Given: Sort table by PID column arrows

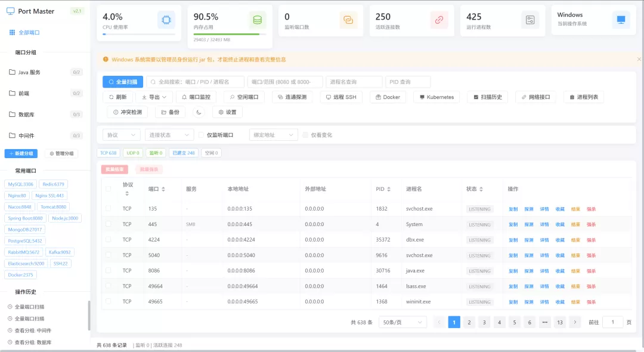Looking at the screenshot, I should tap(389, 189).
